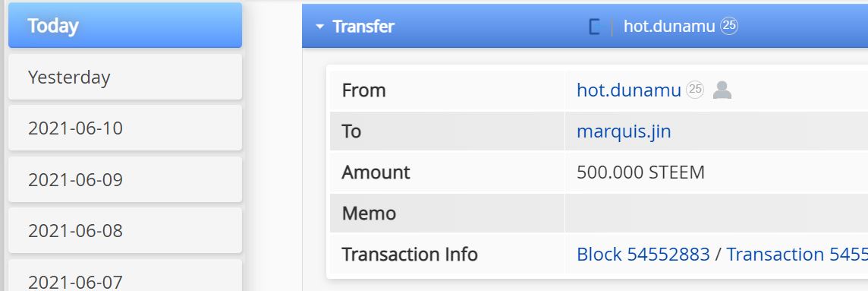This screenshot has height=291, width=868.
Task: Select the Today tab
Action: (125, 26)
